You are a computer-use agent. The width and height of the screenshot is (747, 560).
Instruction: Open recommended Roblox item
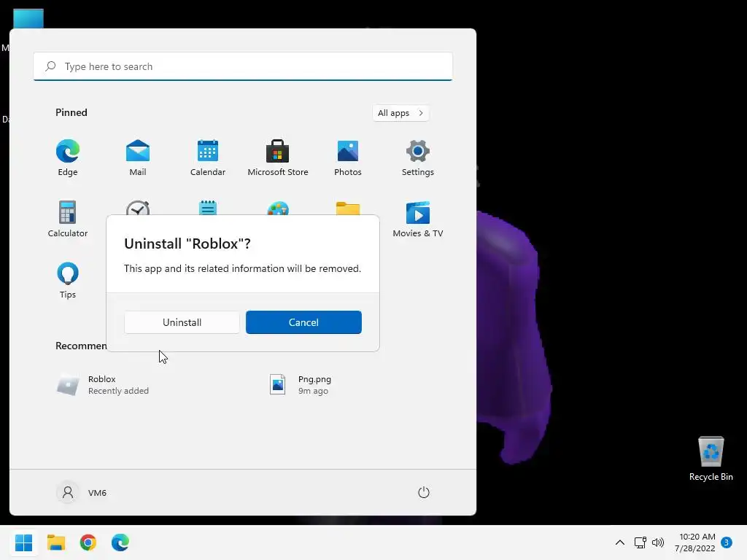103,385
